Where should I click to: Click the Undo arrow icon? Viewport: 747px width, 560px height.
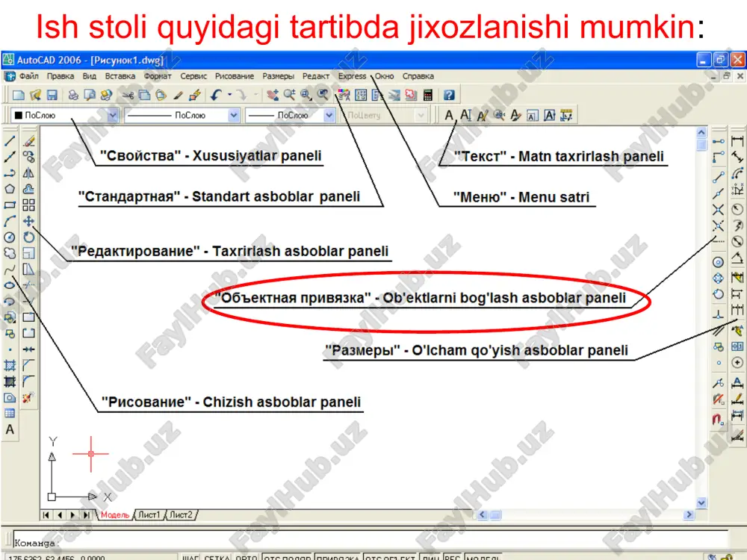coord(216,96)
